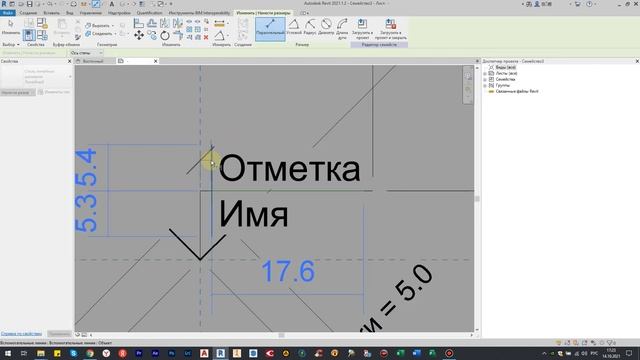640x360 pixels.
Task: Close the Properties (Свойства) palette
Action: (x=69, y=61)
